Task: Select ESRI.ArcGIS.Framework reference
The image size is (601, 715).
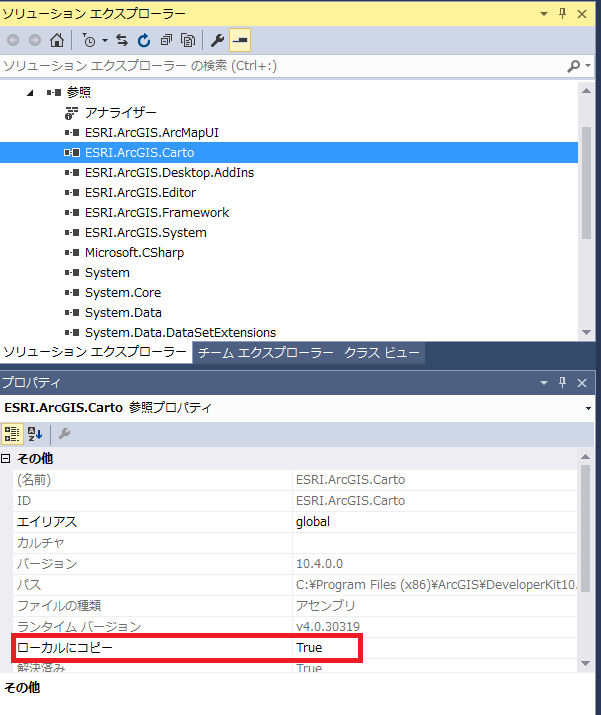Action: click(157, 213)
